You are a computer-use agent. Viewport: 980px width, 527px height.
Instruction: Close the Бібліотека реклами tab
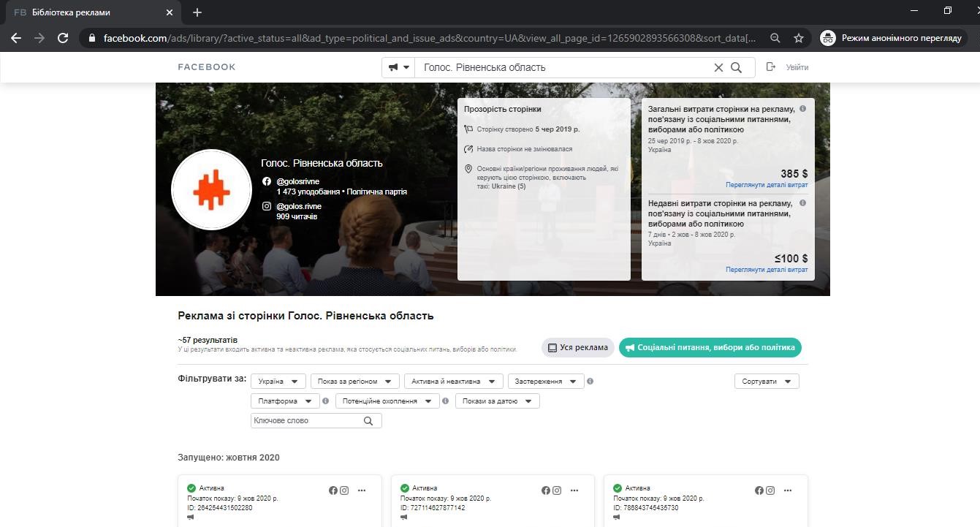(170, 12)
